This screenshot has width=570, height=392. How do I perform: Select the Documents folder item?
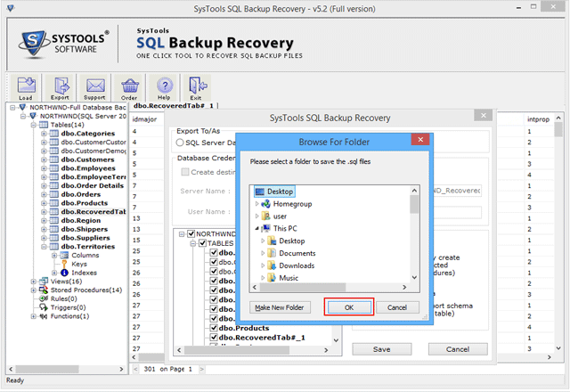[297, 253]
